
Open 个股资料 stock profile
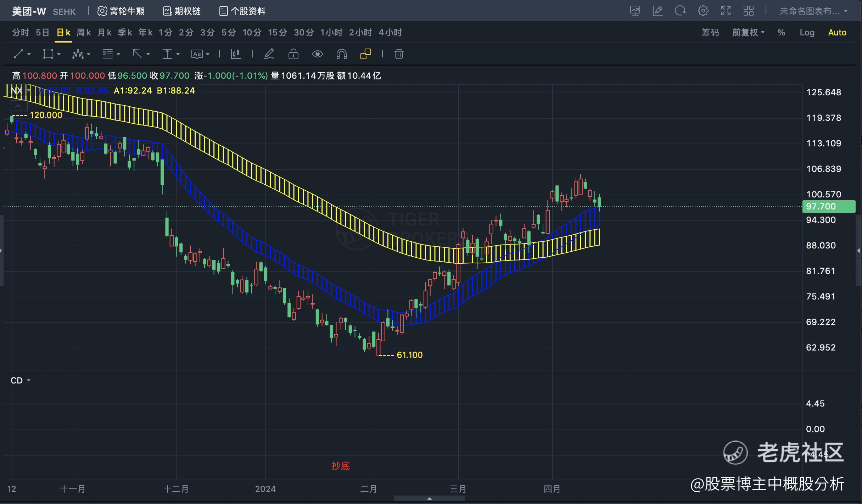(242, 11)
